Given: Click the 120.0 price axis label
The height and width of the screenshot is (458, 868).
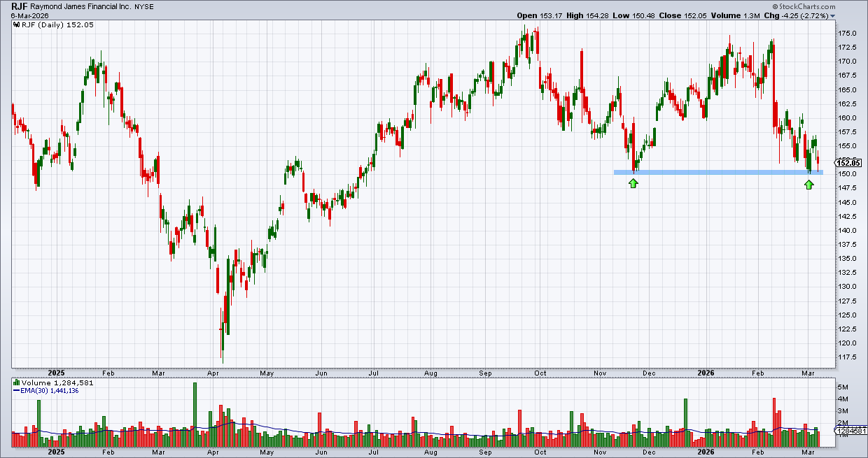Looking at the screenshot, I should tap(848, 343).
